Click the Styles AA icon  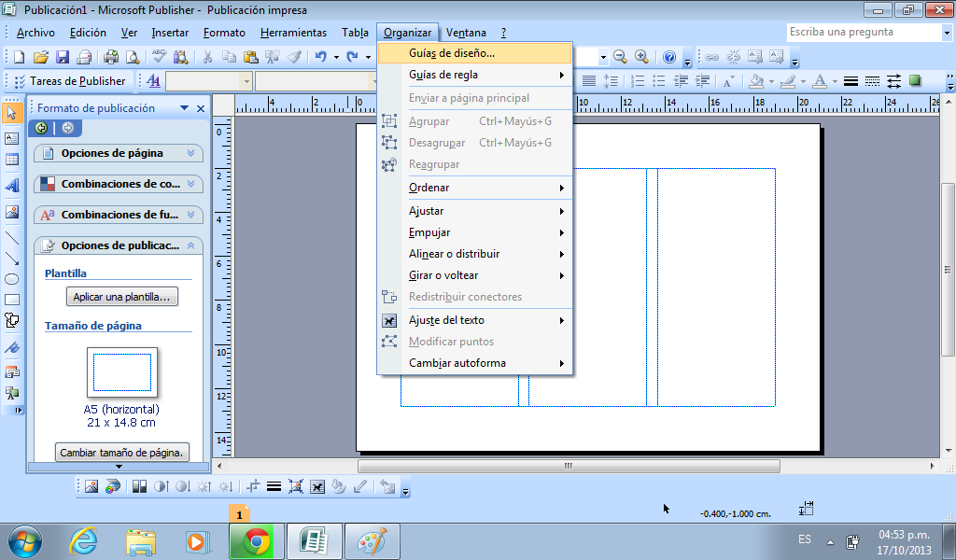tap(154, 81)
